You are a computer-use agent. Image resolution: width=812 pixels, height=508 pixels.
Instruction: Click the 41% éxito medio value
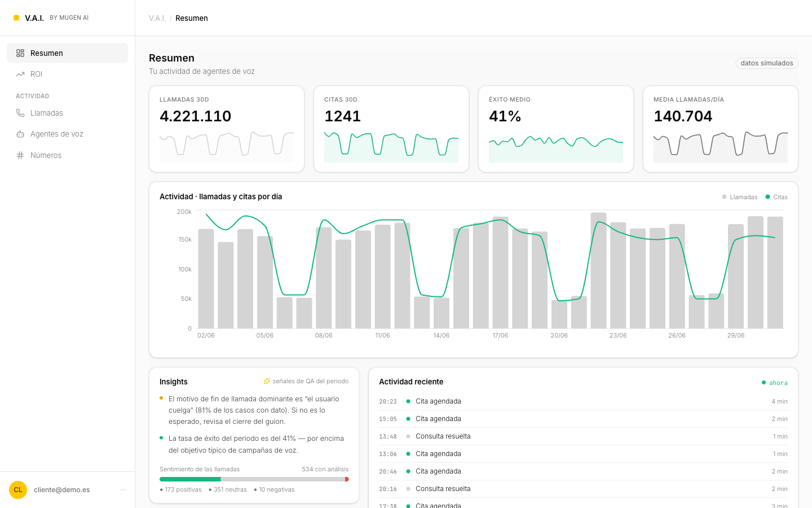point(505,116)
